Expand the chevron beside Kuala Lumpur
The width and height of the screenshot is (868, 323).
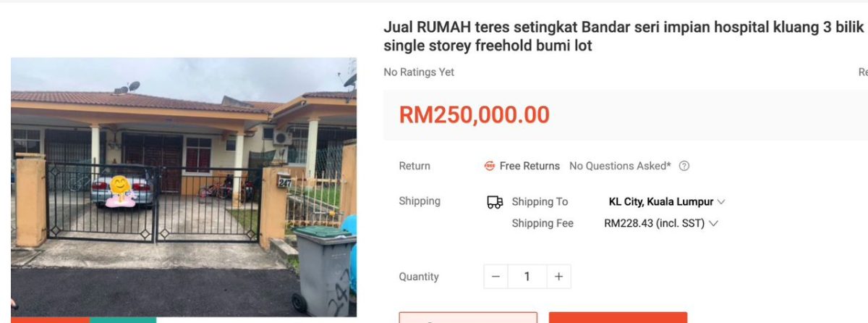[721, 202]
